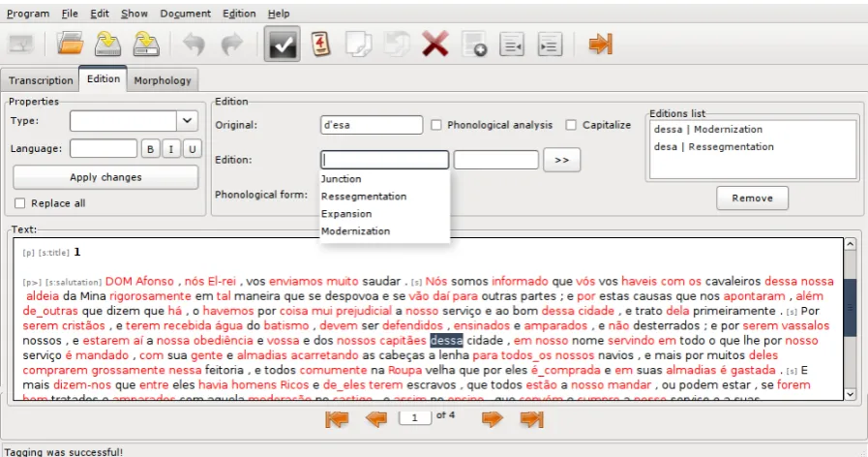The height and width of the screenshot is (457, 868).
Task: Go to the next page arrow
Action: [493, 419]
